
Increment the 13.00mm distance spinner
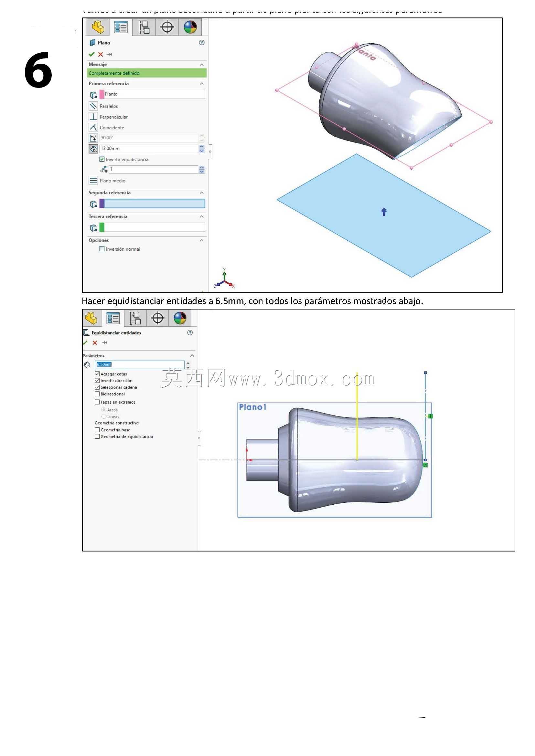click(202, 147)
